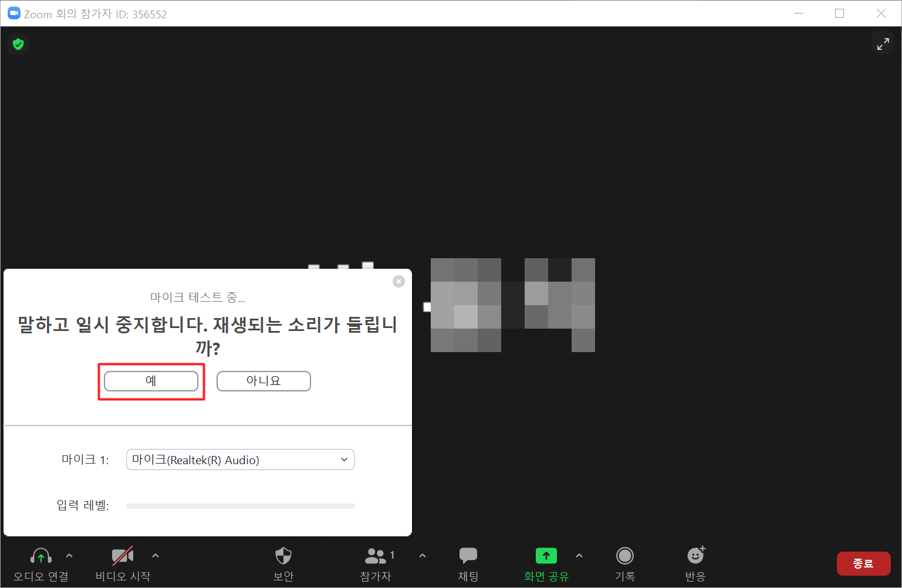
Task: Click the 입력 레벨 level bar
Action: click(241, 506)
